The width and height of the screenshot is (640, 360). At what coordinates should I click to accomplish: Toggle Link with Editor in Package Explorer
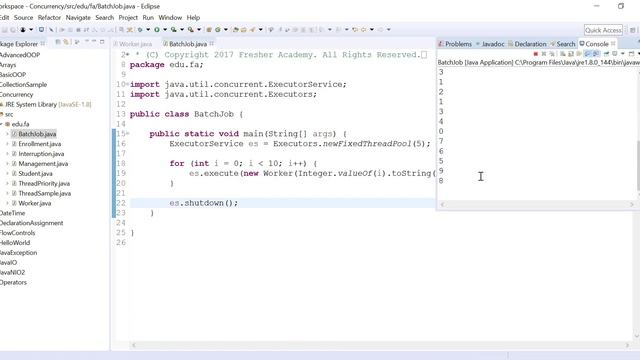[66, 42]
